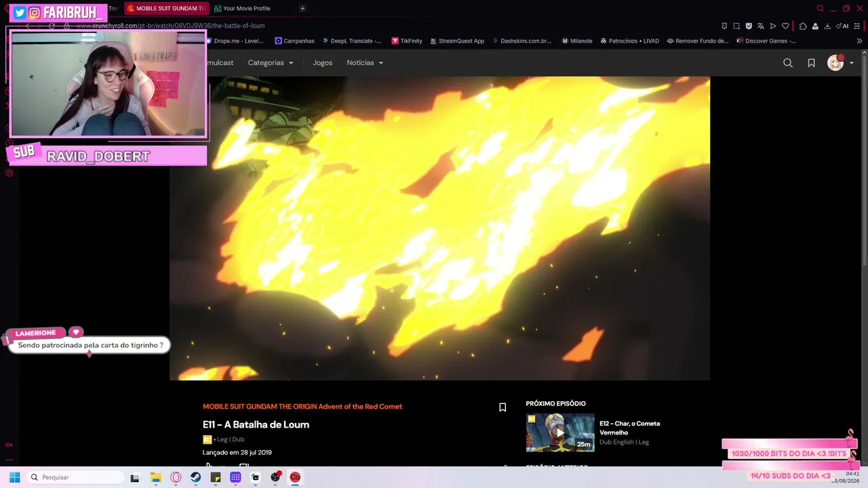The image size is (868, 488).
Task: Open the Patrocínios LIVAD bookmark
Action: pos(629,41)
